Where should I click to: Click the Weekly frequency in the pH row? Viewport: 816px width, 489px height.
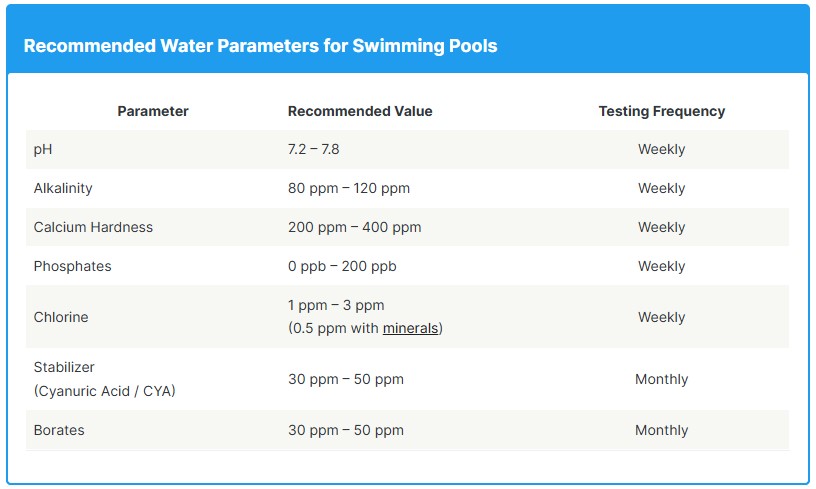pos(661,149)
